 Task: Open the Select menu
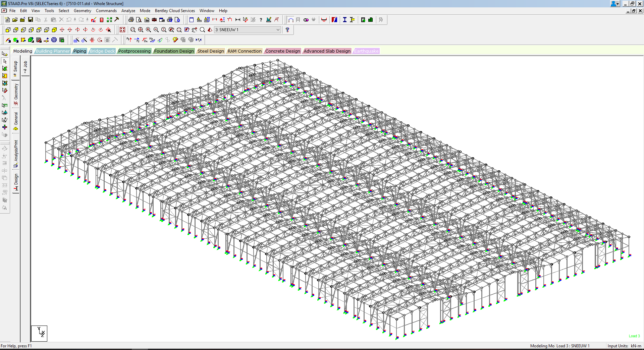pyautogui.click(x=64, y=11)
